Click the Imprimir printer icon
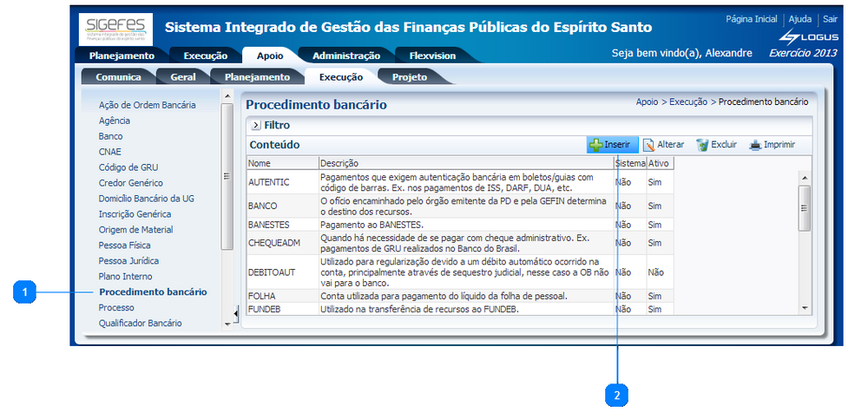Screen dimensions: 868x419 [x=755, y=145]
